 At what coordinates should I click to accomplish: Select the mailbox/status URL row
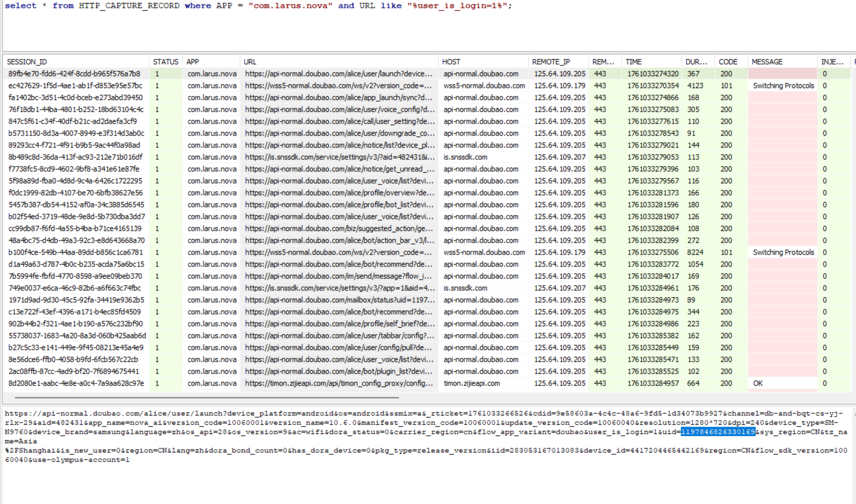pyautogui.click(x=338, y=300)
